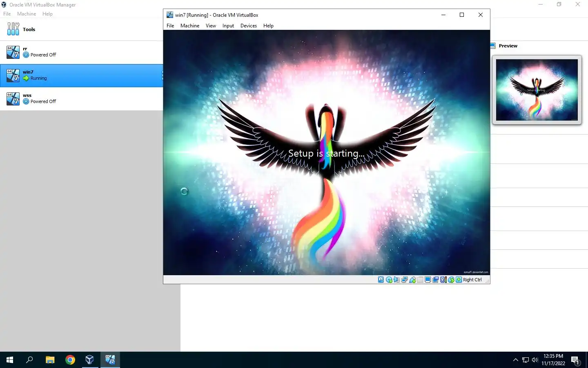This screenshot has height=368, width=588.
Task: Open File menu in VirtualBox Manager
Action: pyautogui.click(x=7, y=14)
